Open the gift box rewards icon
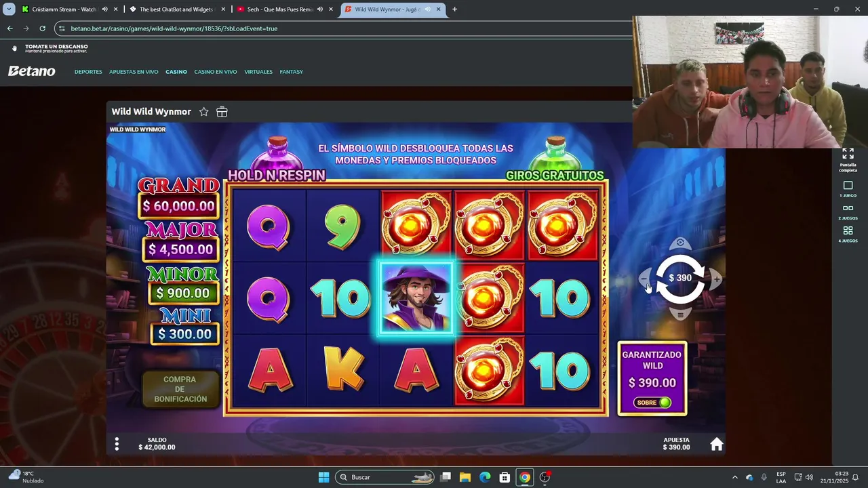The height and width of the screenshot is (488, 868). tap(222, 112)
